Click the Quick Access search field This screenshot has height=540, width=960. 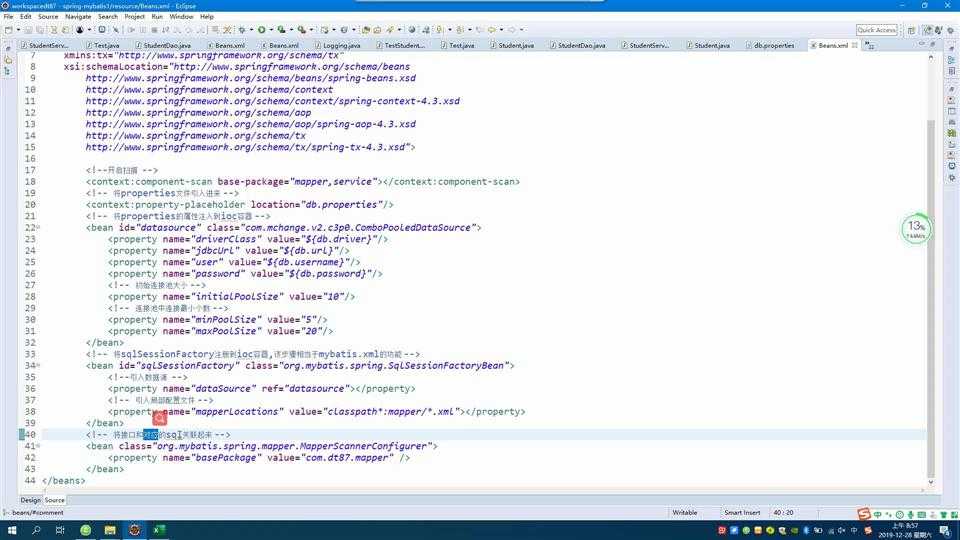pos(877,29)
